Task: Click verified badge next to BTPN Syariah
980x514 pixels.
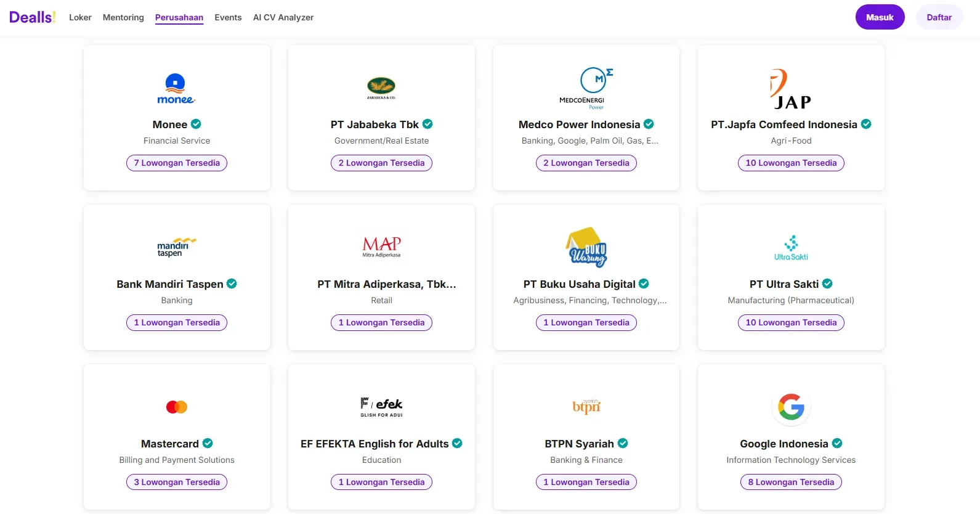Action: [623, 443]
